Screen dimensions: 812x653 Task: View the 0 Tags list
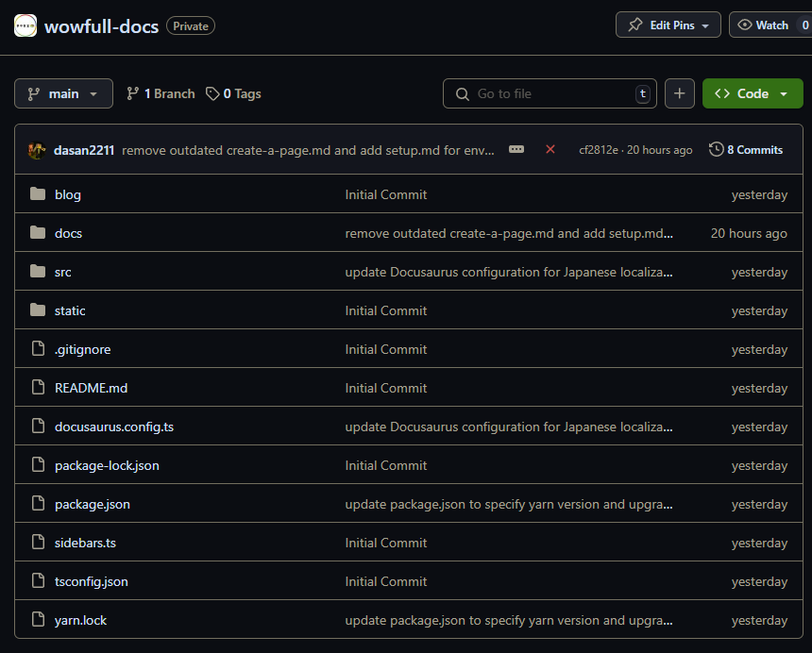(x=234, y=93)
